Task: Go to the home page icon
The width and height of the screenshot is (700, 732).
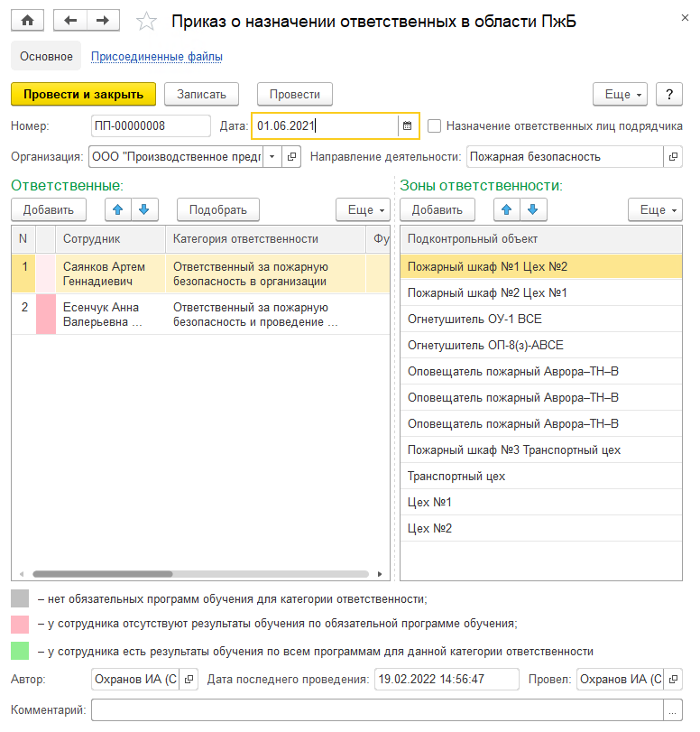Action: pos(28,21)
